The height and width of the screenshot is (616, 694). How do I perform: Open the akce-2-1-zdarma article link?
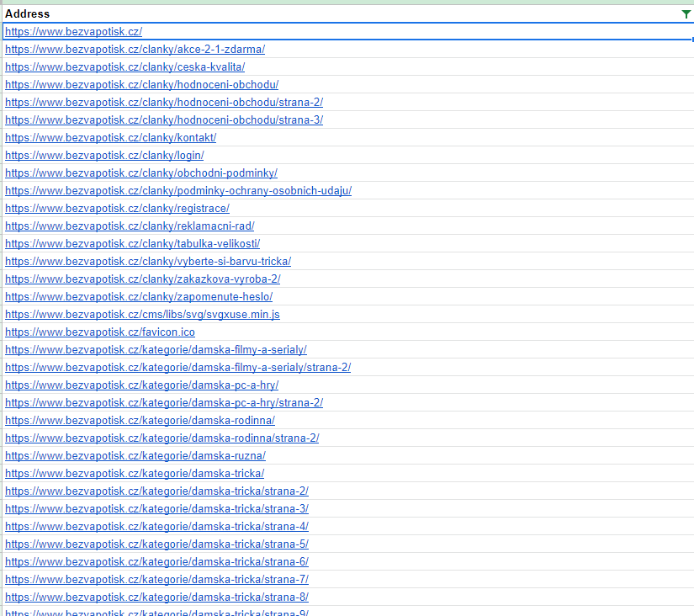point(135,49)
